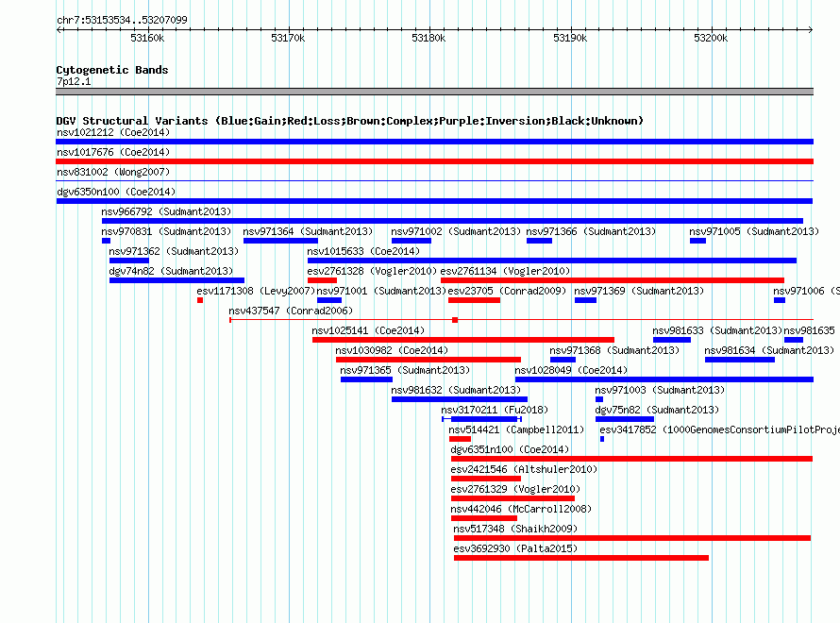
Task: Click the chr7:53153534..53207099 region label
Action: tap(122, 20)
